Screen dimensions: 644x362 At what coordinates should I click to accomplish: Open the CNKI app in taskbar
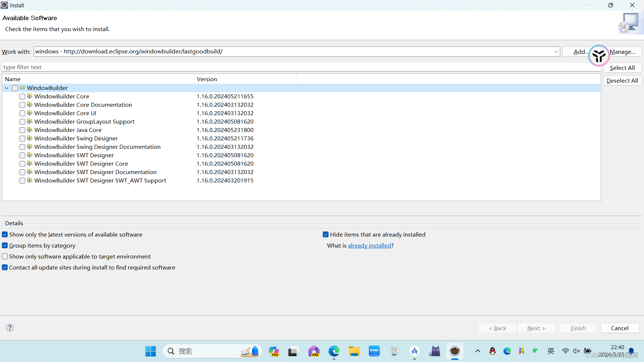coord(374,351)
